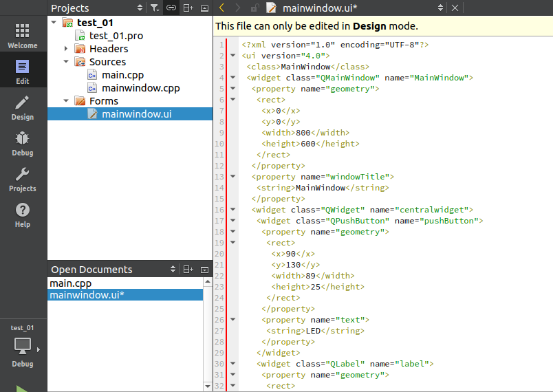
Task: Click the green Run button
Action: click(x=22, y=389)
